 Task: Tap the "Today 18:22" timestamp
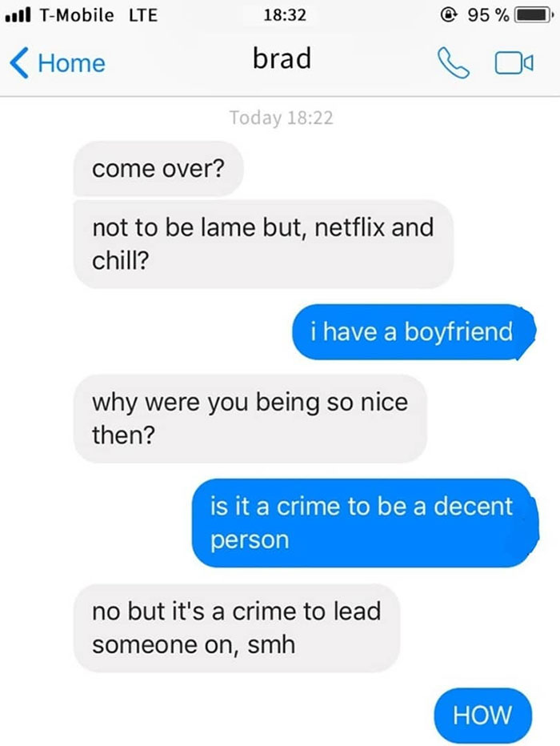(282, 118)
